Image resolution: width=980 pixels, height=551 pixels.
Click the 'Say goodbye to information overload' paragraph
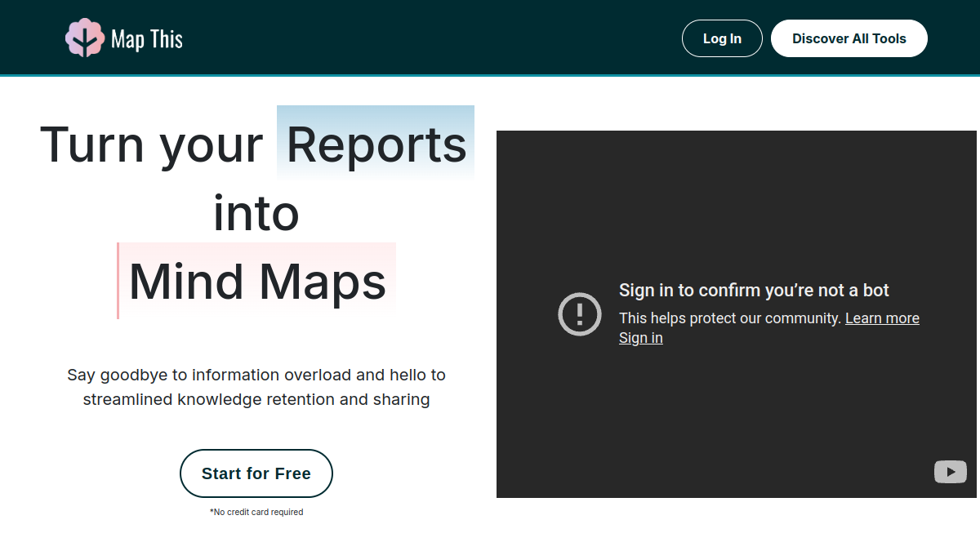[x=256, y=387]
